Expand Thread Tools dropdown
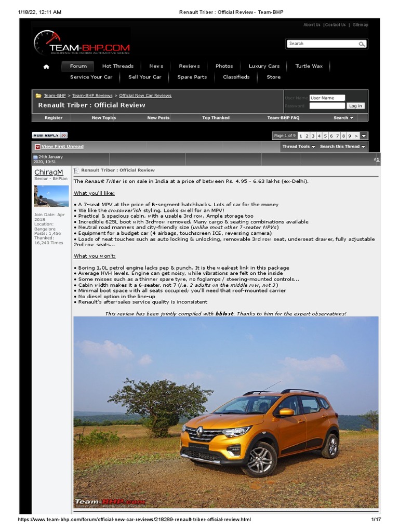This screenshot has width=399, height=532. tap(299, 147)
